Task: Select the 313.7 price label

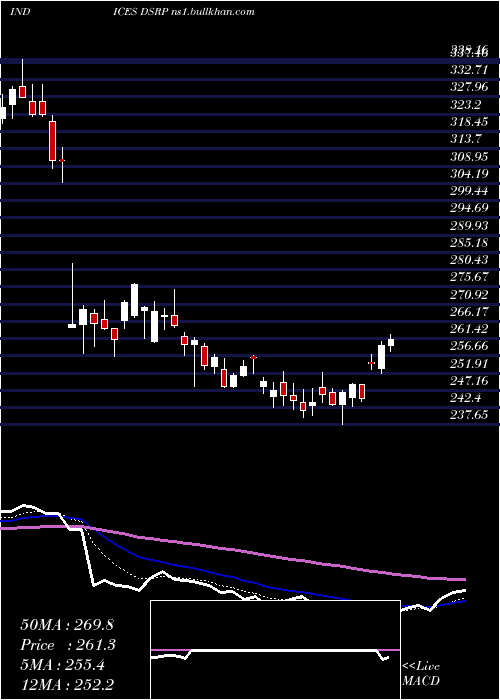Action: 467,139
